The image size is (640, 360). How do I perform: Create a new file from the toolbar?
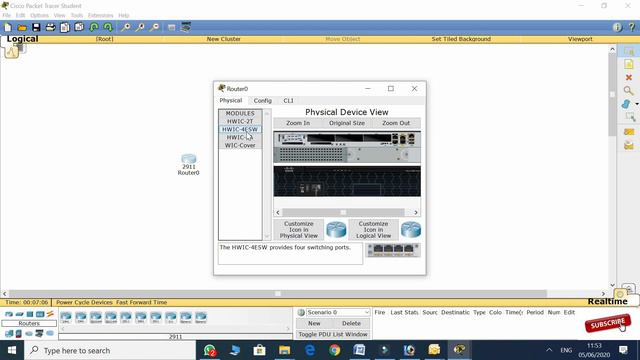pyautogui.click(x=7, y=27)
